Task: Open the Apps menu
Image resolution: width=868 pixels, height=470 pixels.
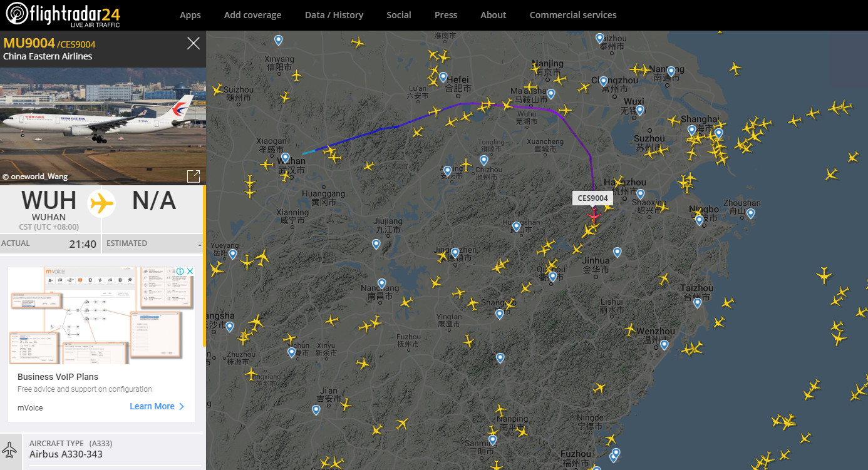Action: click(x=190, y=15)
